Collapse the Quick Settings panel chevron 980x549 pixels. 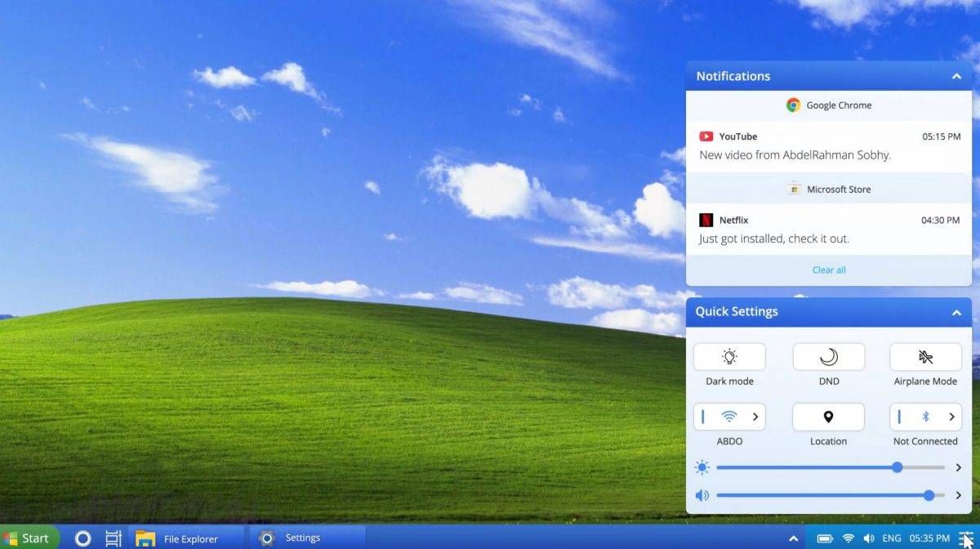coord(956,311)
